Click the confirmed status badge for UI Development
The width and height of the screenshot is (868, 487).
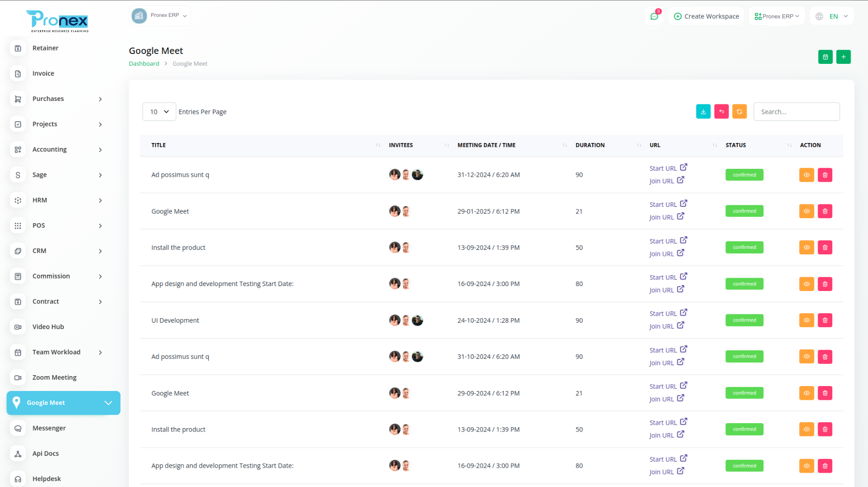[x=744, y=320]
